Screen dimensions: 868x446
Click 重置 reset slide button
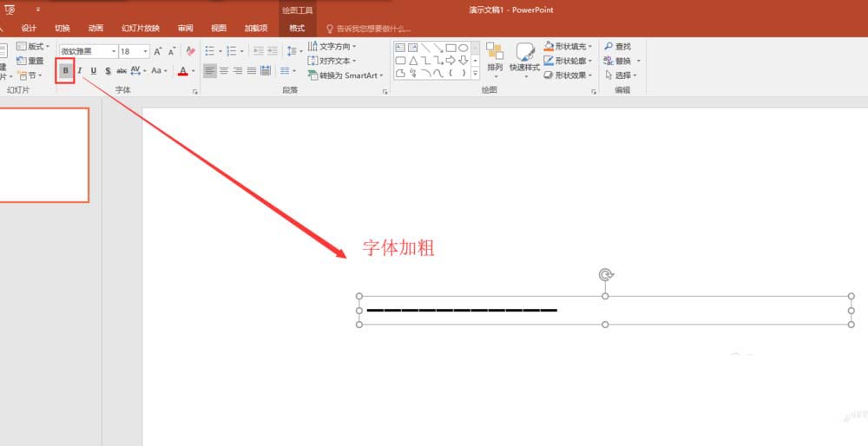30,61
